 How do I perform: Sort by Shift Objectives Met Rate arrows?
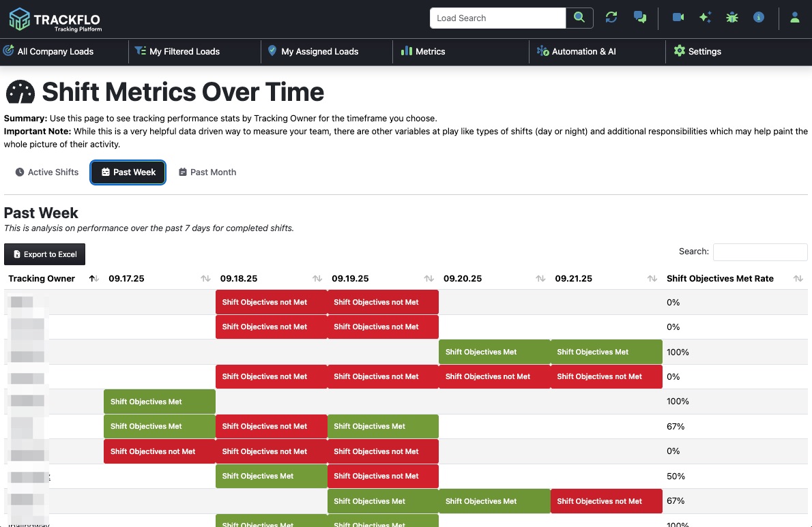click(798, 279)
